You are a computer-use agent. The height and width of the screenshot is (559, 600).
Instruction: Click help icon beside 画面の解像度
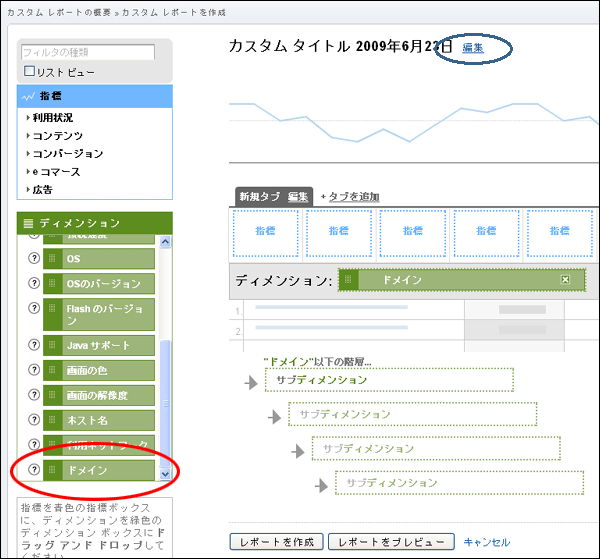tap(34, 394)
